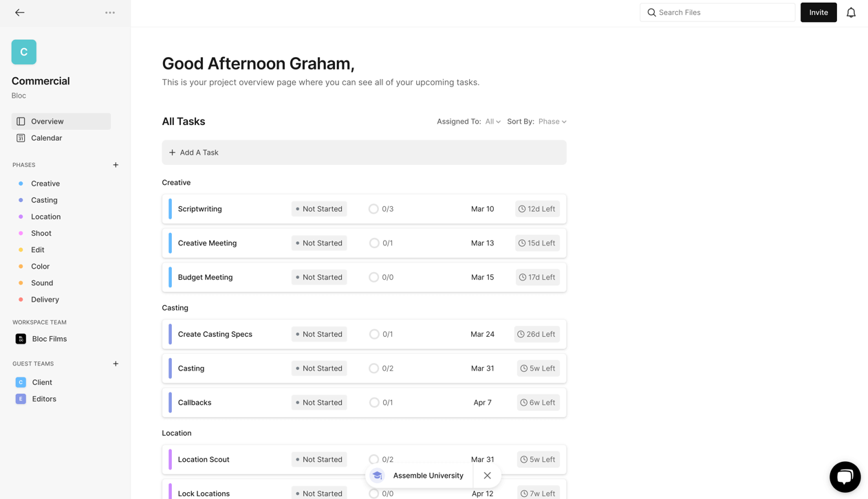This screenshot has width=868, height=499.
Task: Click the plus icon beside Phases
Action: click(116, 165)
